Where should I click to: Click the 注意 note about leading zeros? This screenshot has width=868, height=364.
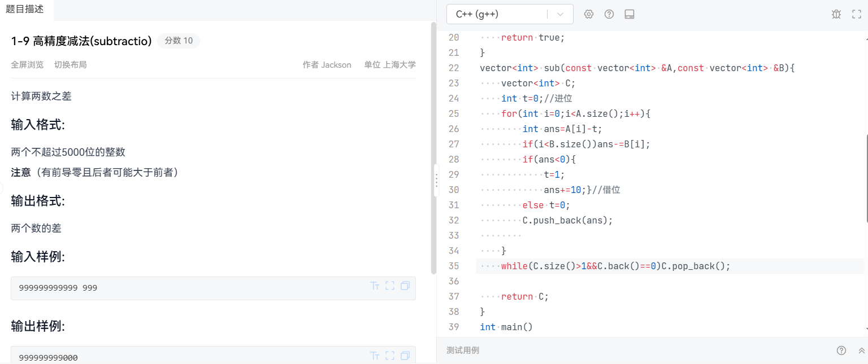tap(95, 172)
